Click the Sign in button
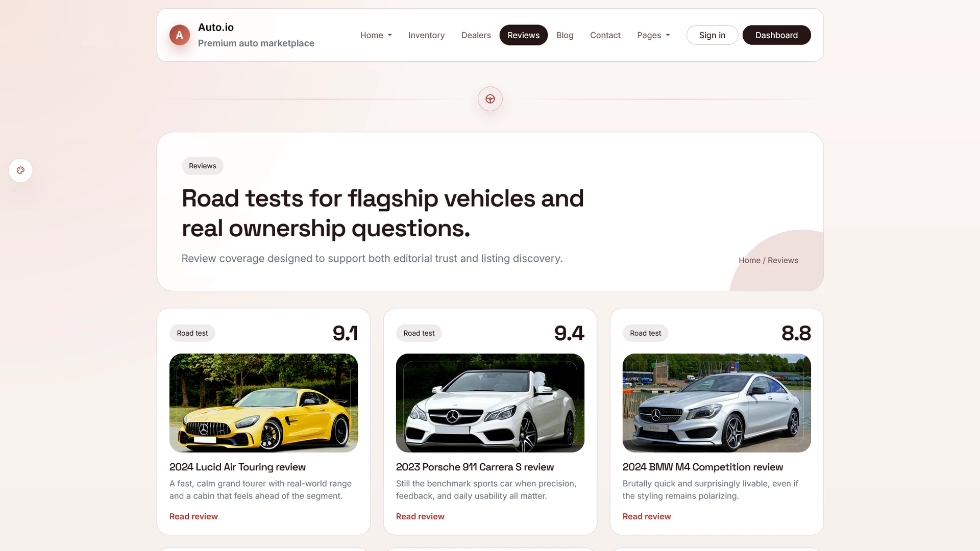 pos(712,35)
